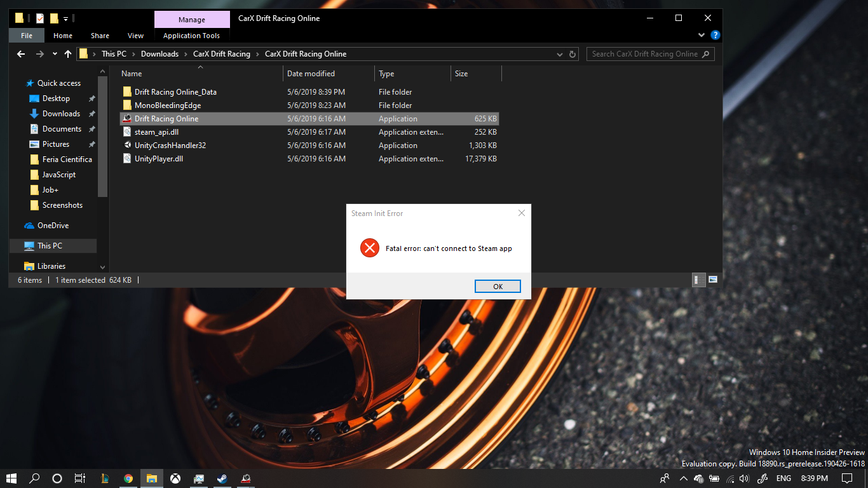Screen dimensions: 868x488
Task: Sort by the Date modified column header
Action: point(329,74)
